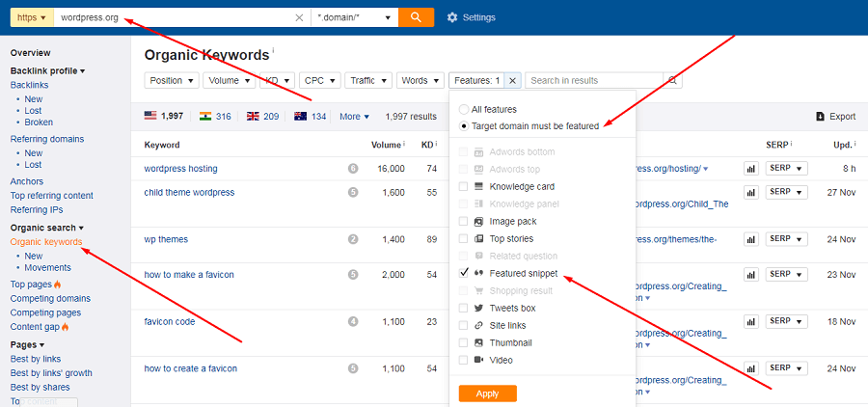Open the https protocol dropdown

click(32, 17)
